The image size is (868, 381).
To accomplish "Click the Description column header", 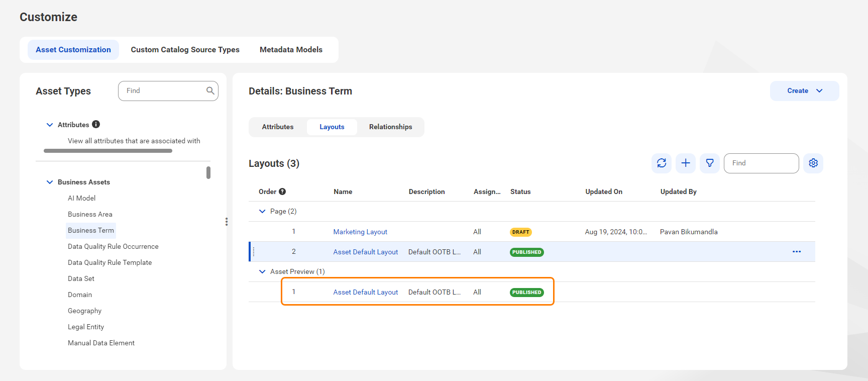I will pyautogui.click(x=426, y=192).
